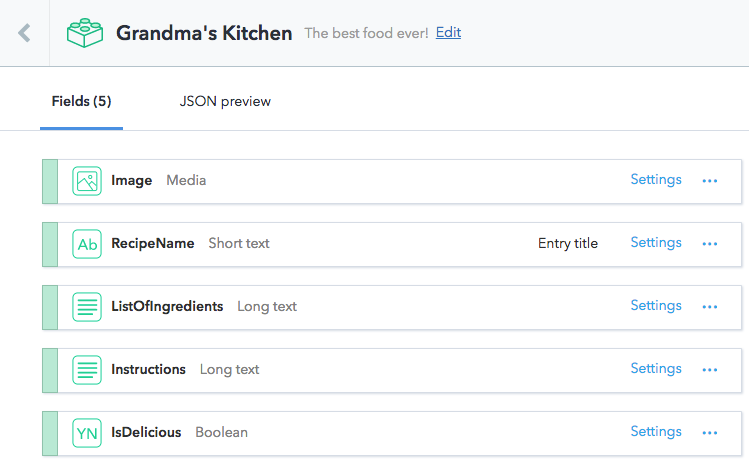Click the ListOfIngredients long text icon
749x465 pixels.
(87, 307)
